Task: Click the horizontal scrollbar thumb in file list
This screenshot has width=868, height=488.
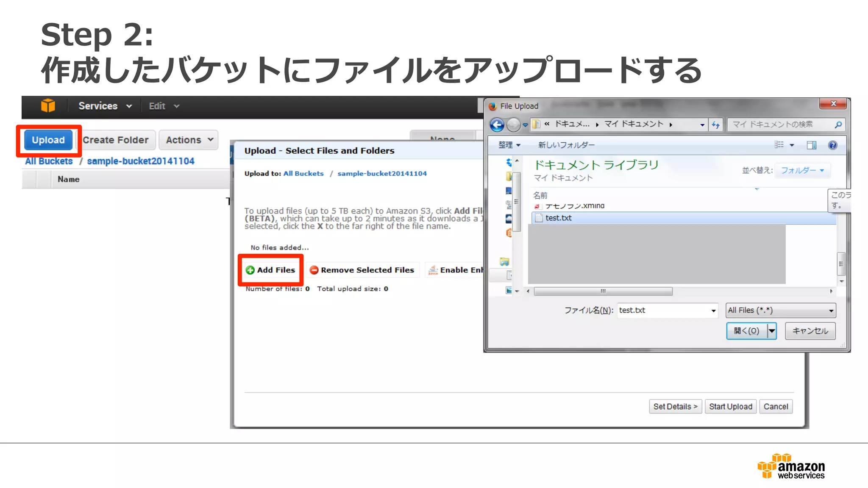Action: [x=603, y=291]
